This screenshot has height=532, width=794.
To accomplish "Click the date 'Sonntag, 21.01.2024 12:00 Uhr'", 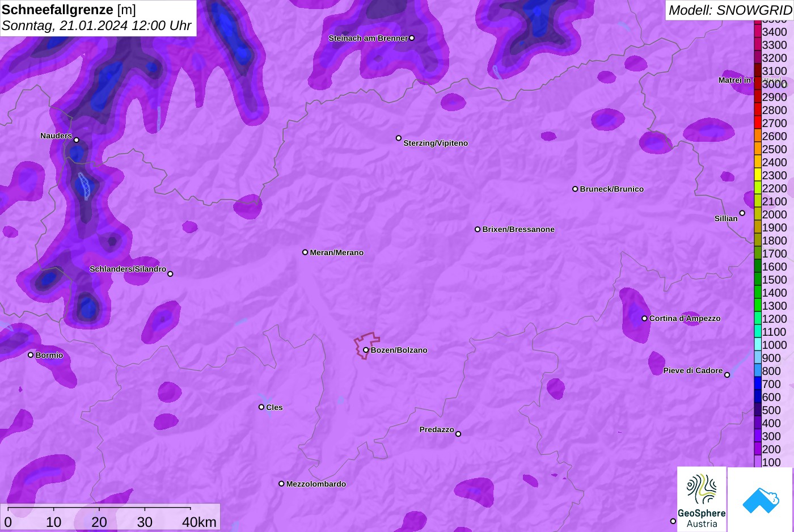I will point(96,26).
